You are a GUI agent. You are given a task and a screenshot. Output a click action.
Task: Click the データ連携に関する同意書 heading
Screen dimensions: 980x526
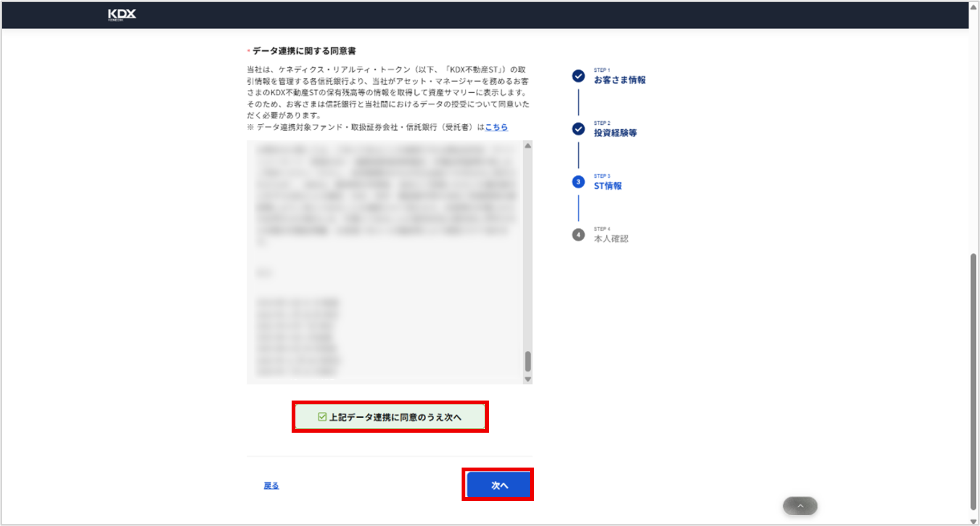304,51
